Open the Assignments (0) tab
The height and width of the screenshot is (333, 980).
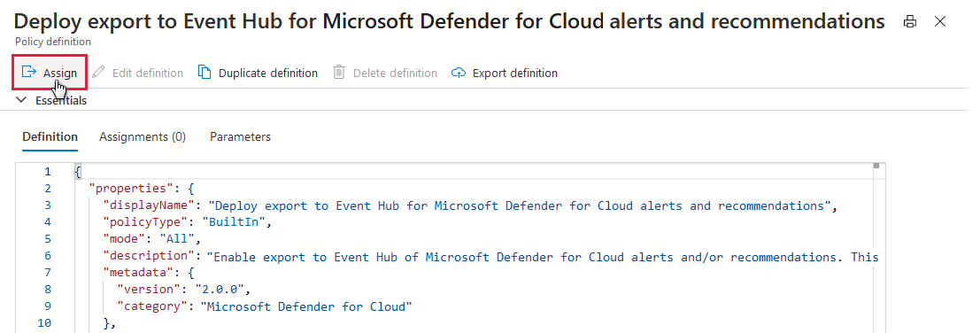coord(143,136)
